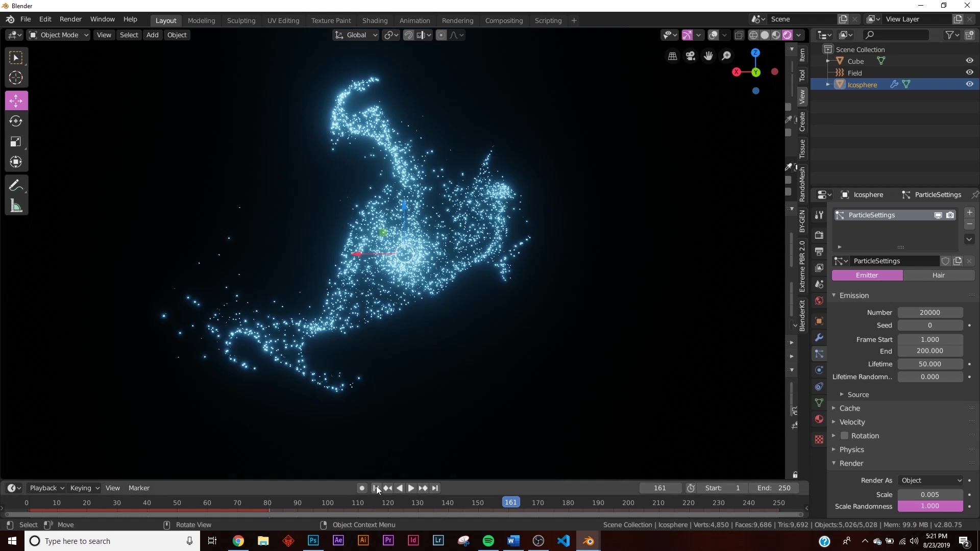Open the Object Mode dropdown

pos(58,35)
